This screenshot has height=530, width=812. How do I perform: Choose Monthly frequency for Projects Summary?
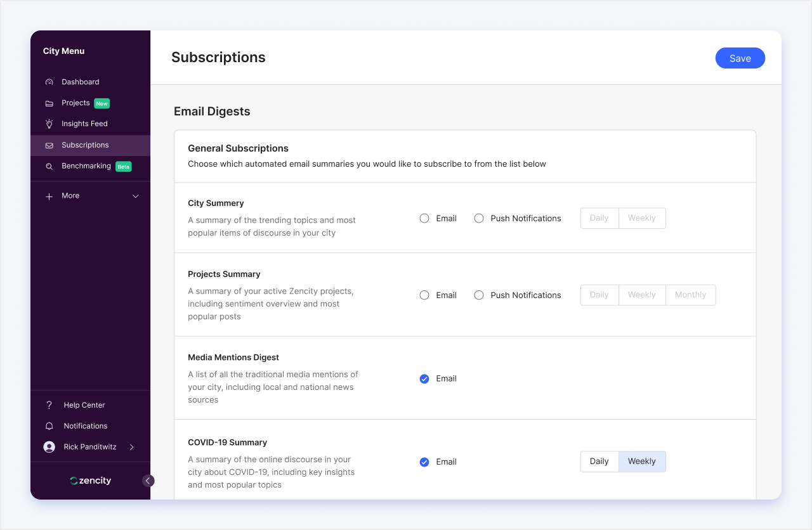point(690,295)
